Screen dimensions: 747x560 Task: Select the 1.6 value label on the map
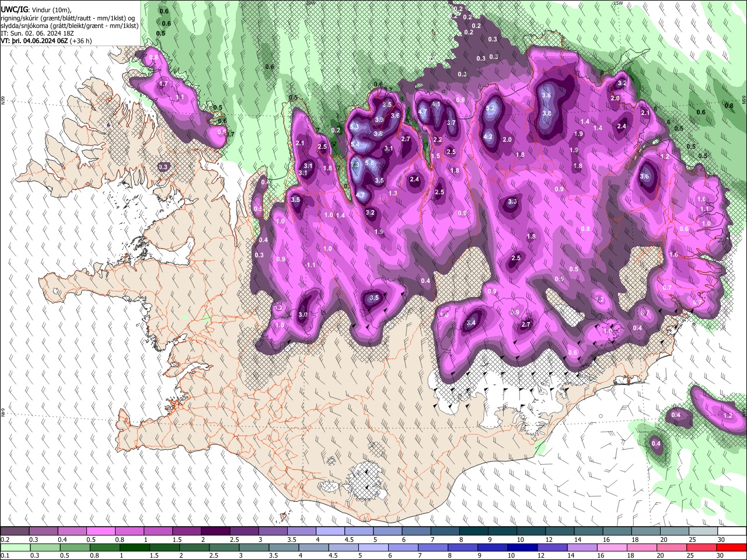click(673, 255)
